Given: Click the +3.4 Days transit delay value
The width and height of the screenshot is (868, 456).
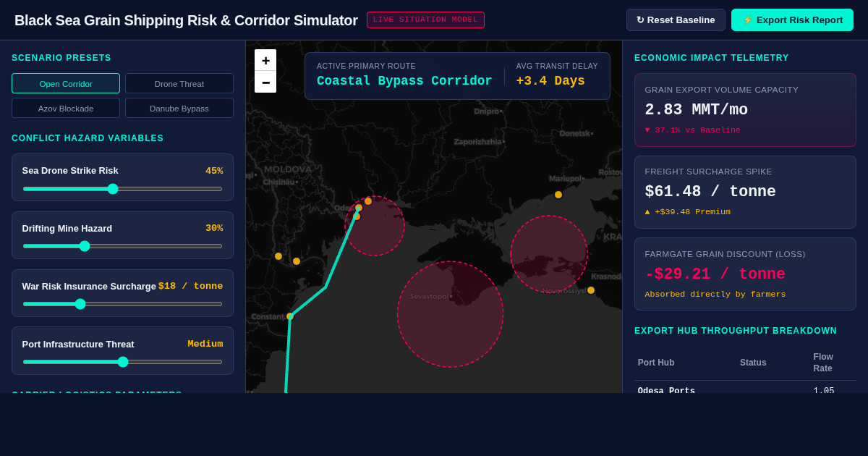Looking at the screenshot, I should tap(550, 81).
